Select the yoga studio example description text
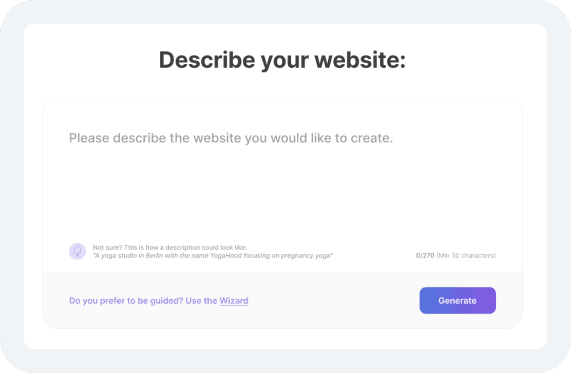 click(x=213, y=256)
